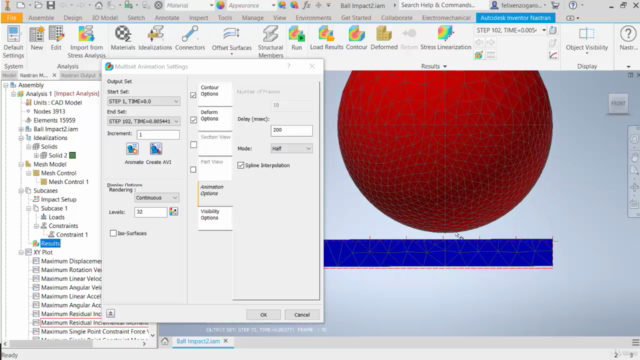
Task: Click the pin icon at the dialog's bottom left
Action: click(x=111, y=313)
